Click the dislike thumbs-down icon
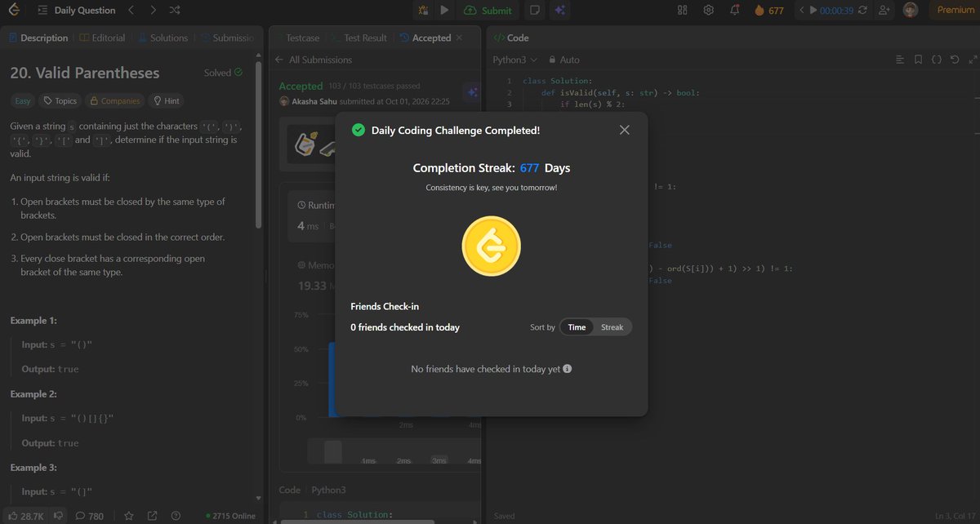 [58, 516]
